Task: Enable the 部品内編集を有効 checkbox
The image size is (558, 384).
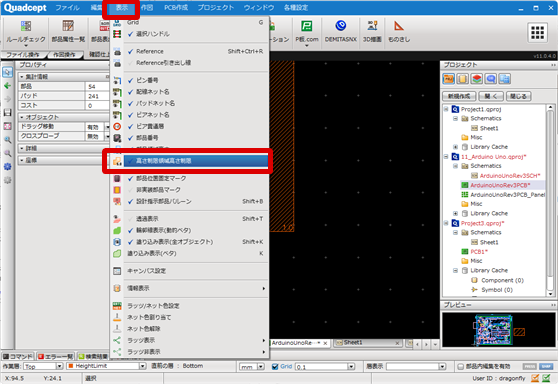Action: [460, 366]
